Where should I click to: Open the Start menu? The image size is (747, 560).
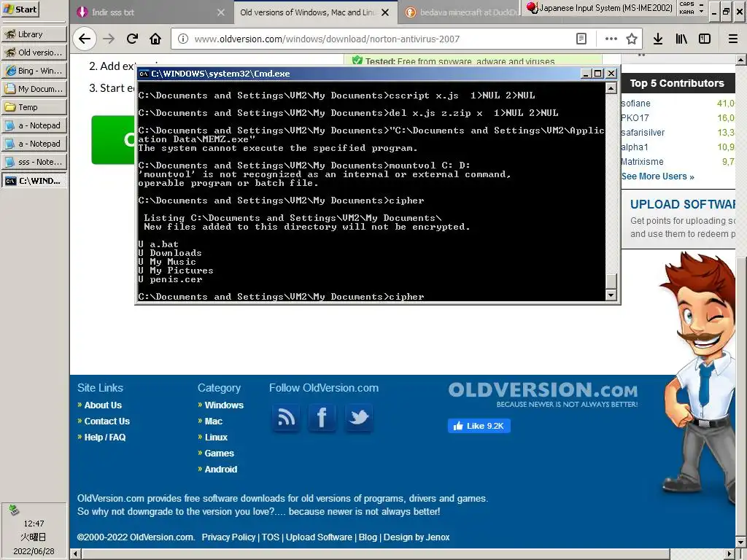(x=20, y=9)
